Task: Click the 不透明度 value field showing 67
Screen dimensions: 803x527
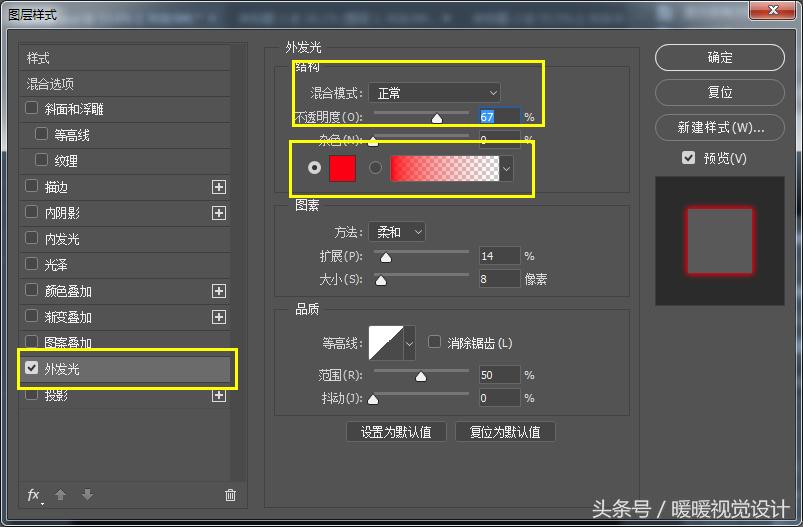Action: coord(500,117)
